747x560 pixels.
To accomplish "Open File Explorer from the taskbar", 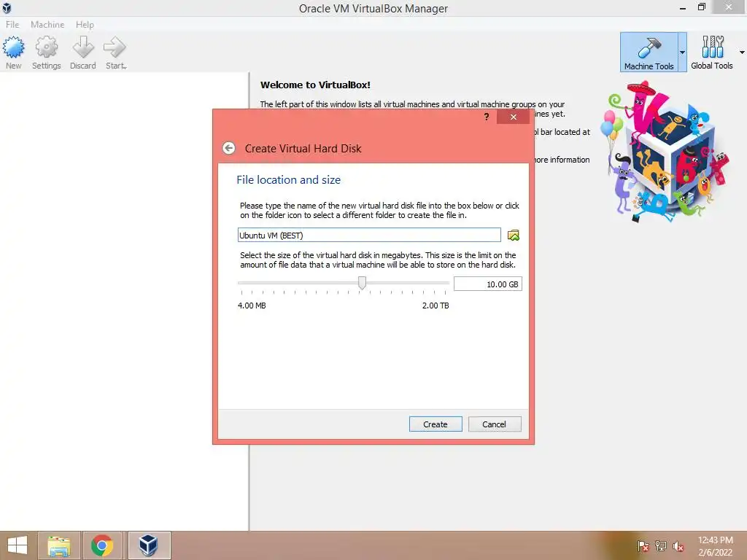I will click(x=59, y=545).
